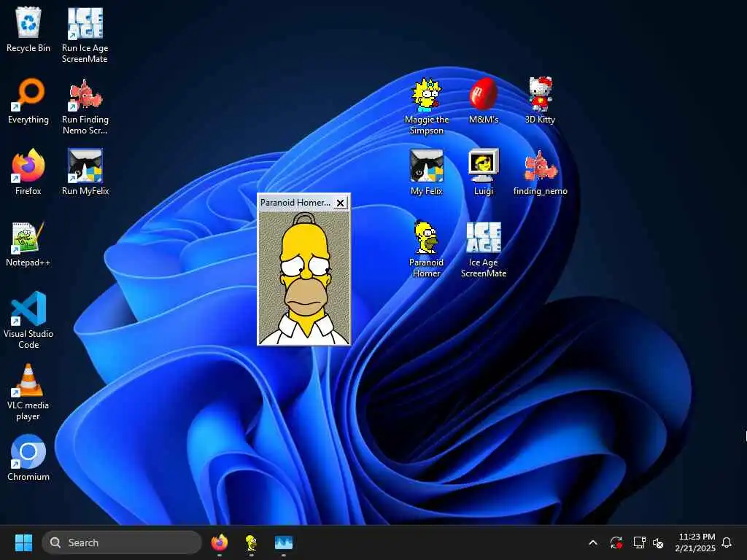The width and height of the screenshot is (747, 560).
Task: Switch to Firefox on the taskbar
Action: coord(219,542)
